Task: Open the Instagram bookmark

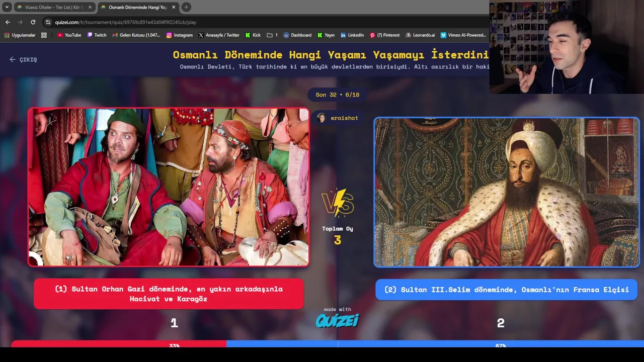Action: 179,35
